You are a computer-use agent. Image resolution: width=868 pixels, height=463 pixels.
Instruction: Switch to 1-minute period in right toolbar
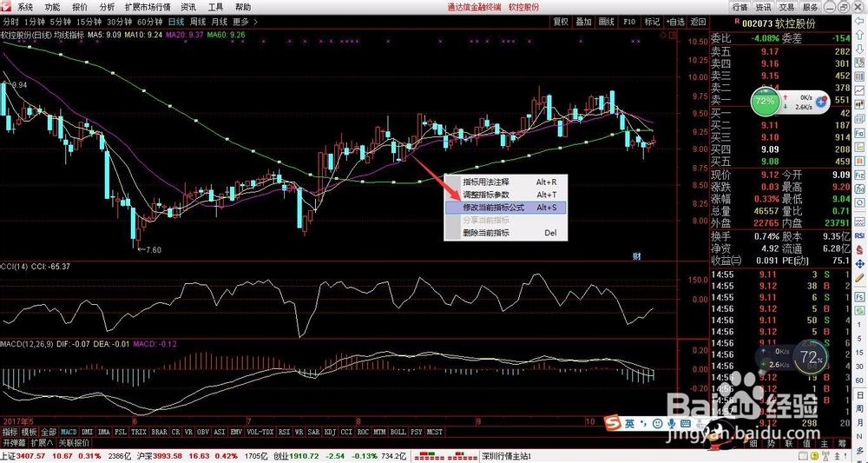click(x=859, y=325)
